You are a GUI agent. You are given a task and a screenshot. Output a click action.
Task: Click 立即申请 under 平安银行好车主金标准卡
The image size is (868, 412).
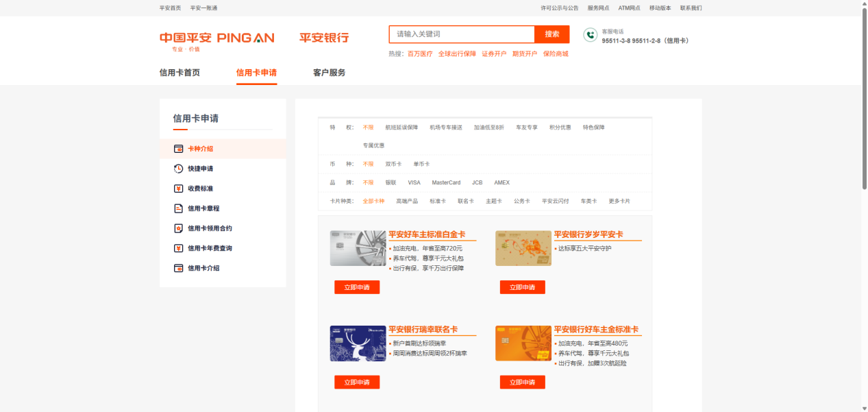click(523, 383)
